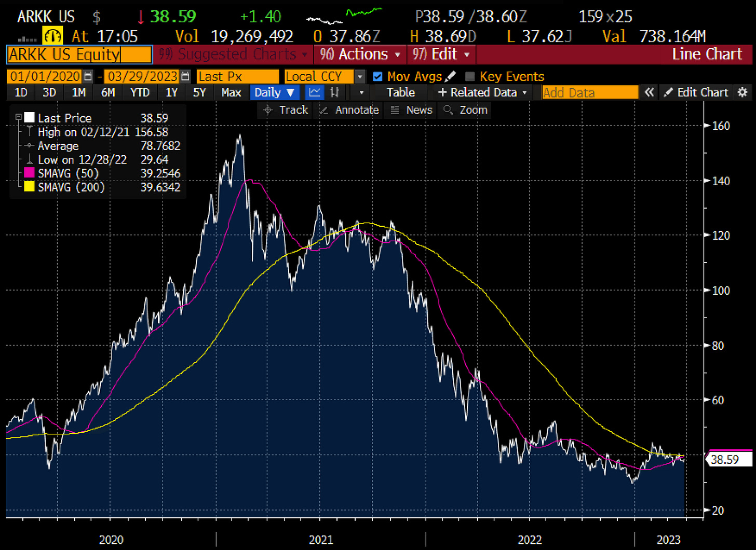The height and width of the screenshot is (550, 756).
Task: Click the end date field 03/29/2023
Action: point(141,76)
